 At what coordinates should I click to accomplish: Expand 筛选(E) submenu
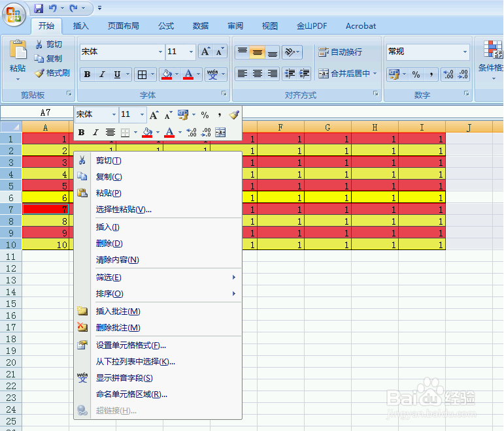pyautogui.click(x=158, y=277)
